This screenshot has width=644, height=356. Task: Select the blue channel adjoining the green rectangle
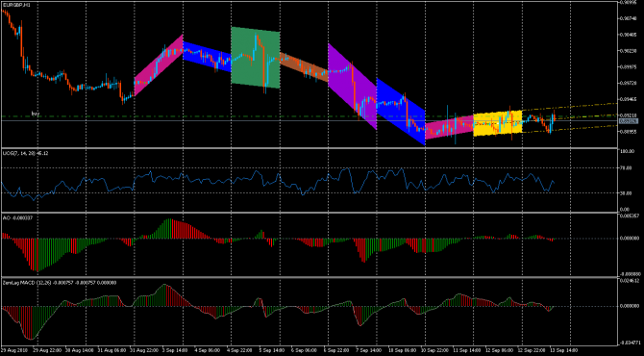(x=207, y=57)
